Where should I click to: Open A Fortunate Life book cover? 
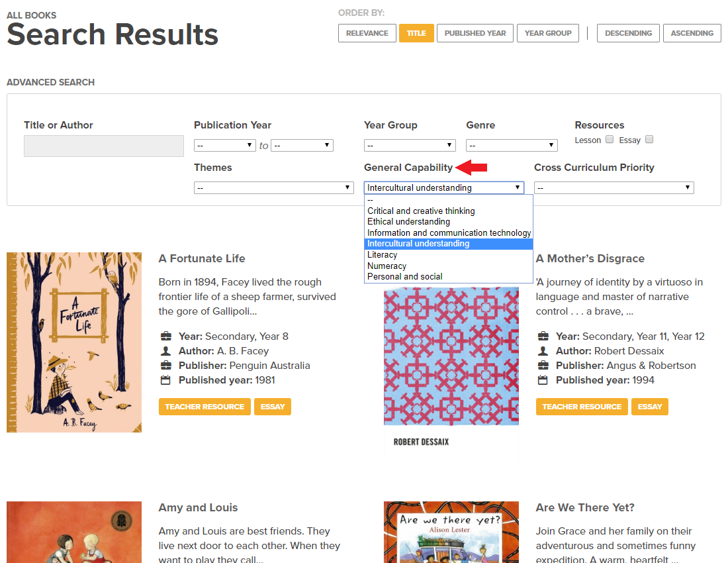(74, 342)
